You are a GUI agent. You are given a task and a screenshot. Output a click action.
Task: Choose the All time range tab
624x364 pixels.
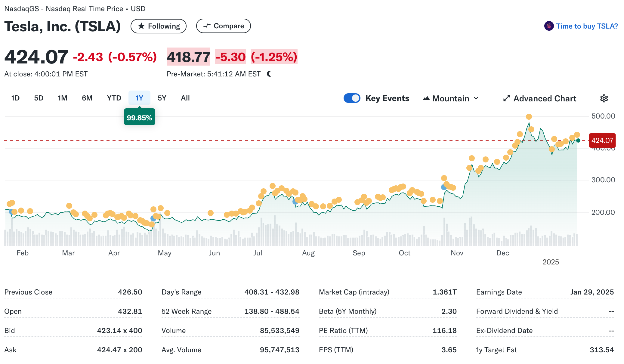(185, 98)
